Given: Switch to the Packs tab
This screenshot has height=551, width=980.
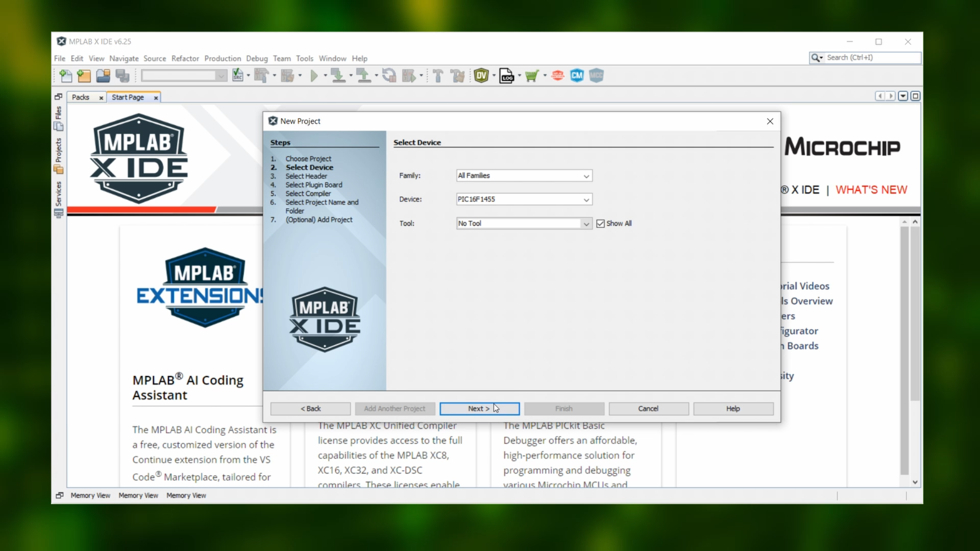Looking at the screenshot, I should pyautogui.click(x=81, y=97).
